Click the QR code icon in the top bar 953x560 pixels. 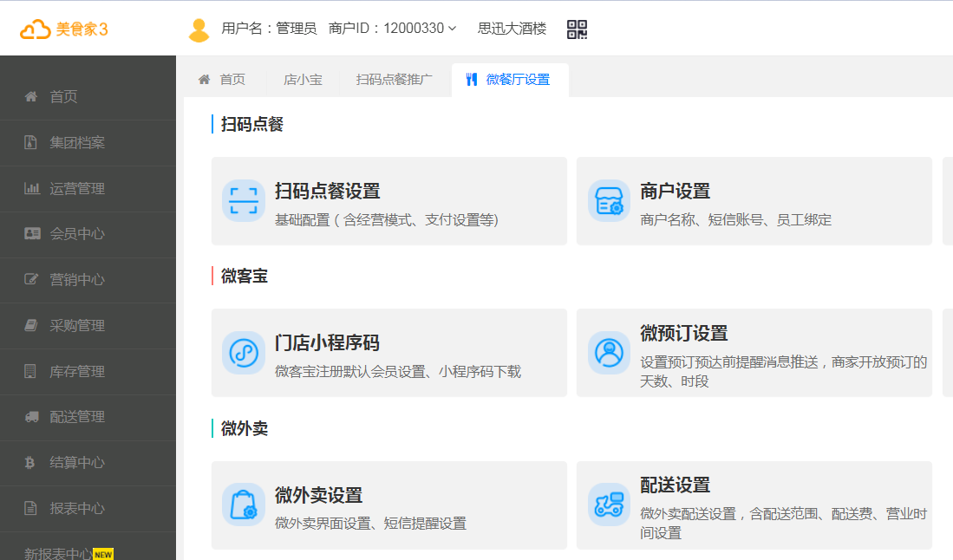tap(576, 28)
